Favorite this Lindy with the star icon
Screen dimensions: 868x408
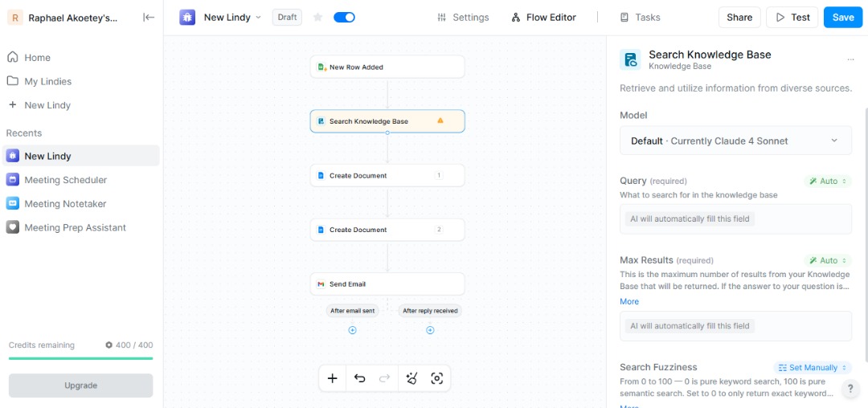point(317,17)
